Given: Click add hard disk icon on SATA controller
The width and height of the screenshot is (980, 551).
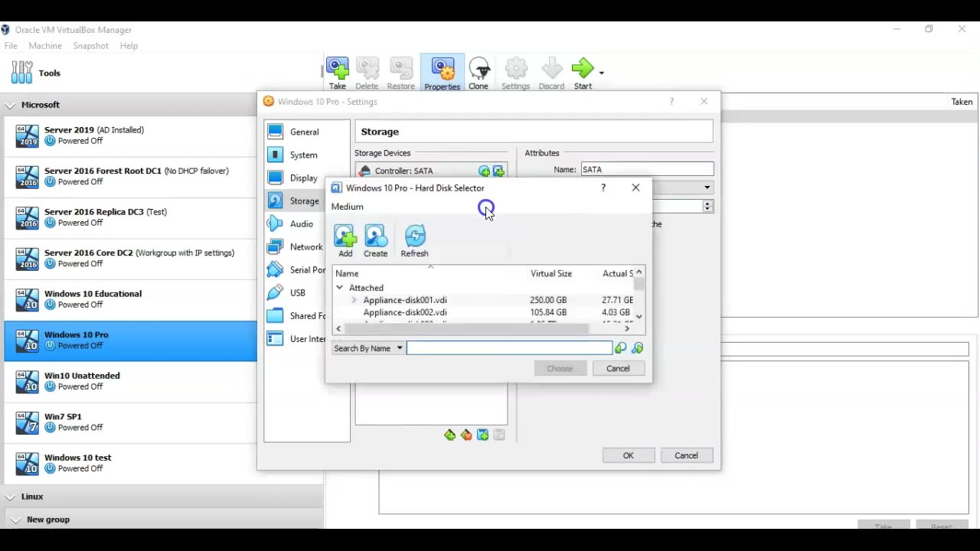Looking at the screenshot, I should 498,171.
